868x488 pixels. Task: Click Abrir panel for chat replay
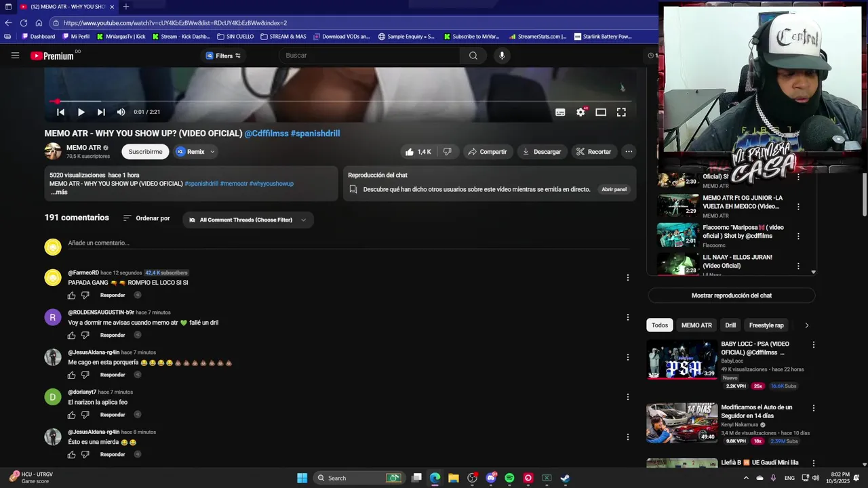pos(614,190)
